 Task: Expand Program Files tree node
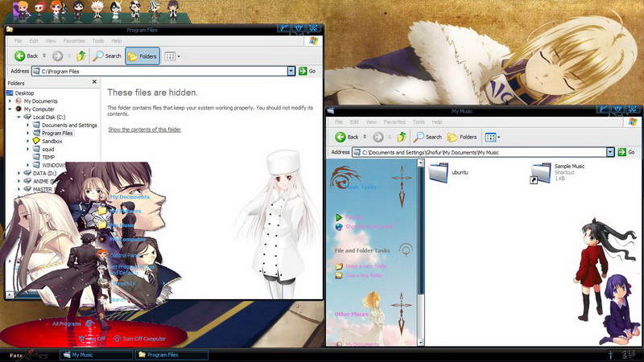click(28, 133)
